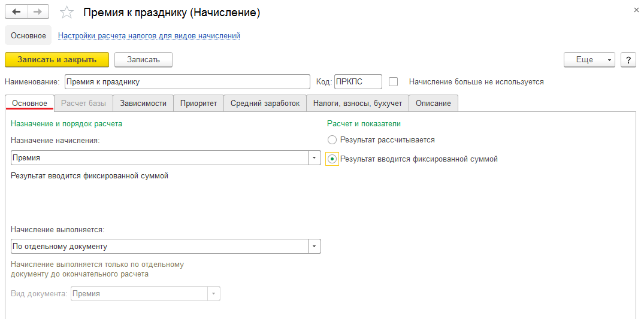Open the 'Средний заработок' tab

(x=265, y=104)
